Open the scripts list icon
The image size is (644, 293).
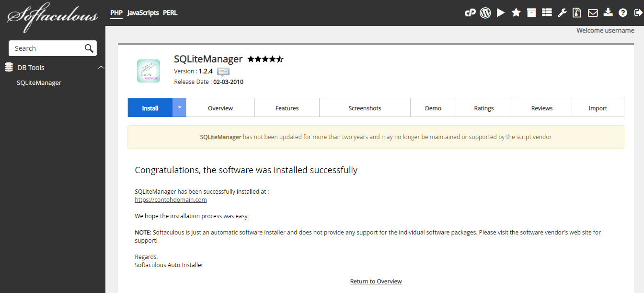[547, 12]
